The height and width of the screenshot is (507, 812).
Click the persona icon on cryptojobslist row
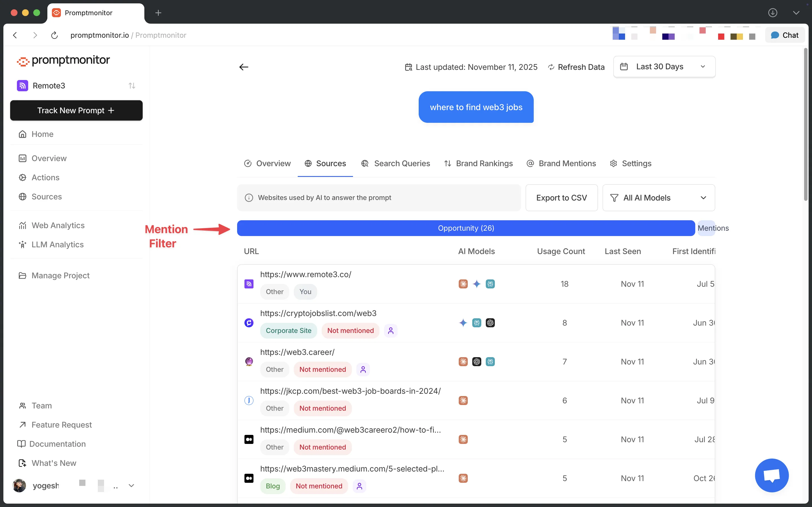390,331
